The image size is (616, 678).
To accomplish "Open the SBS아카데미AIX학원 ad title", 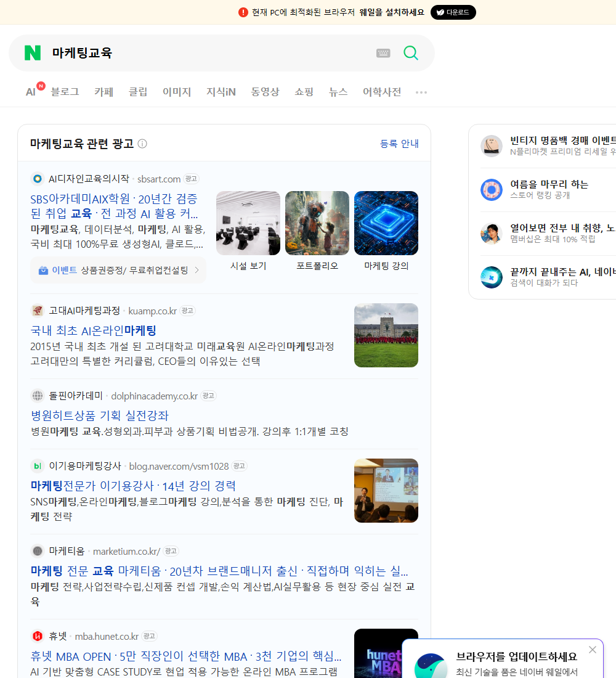I will (x=115, y=206).
